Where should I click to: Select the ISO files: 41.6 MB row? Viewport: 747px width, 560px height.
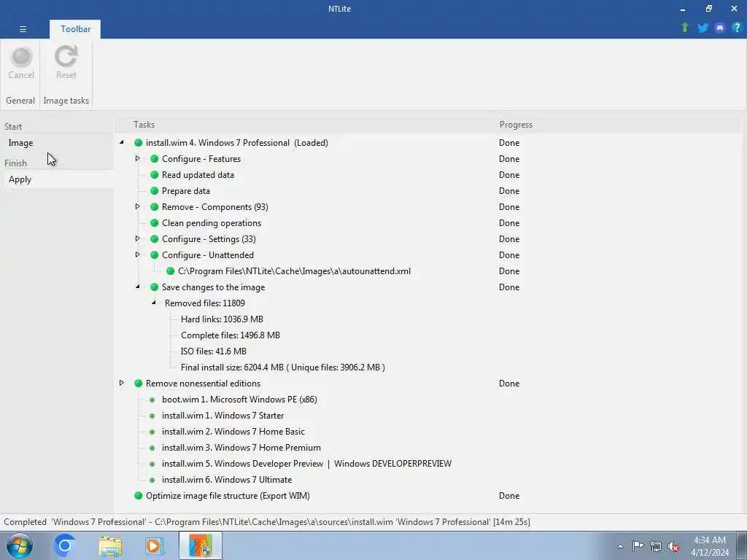point(214,351)
